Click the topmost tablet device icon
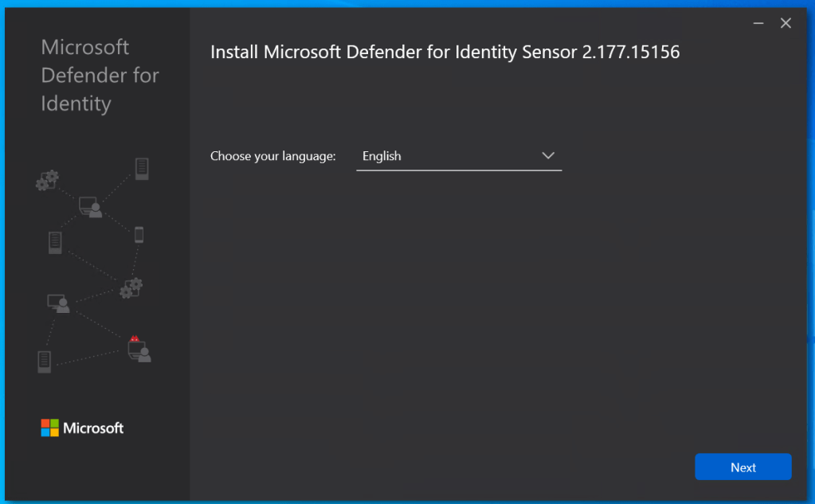The width and height of the screenshot is (815, 504). pyautogui.click(x=142, y=169)
